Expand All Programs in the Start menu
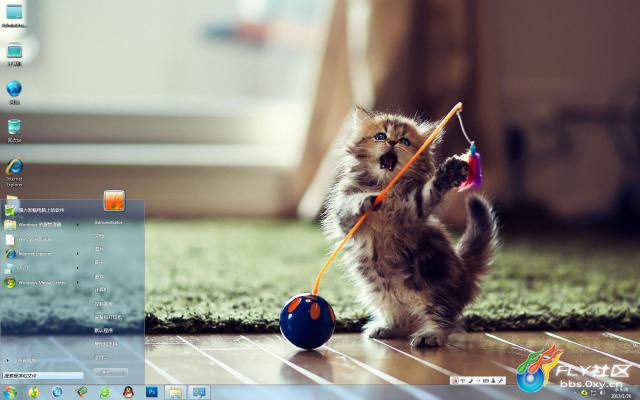640x400 pixels. tap(22, 360)
